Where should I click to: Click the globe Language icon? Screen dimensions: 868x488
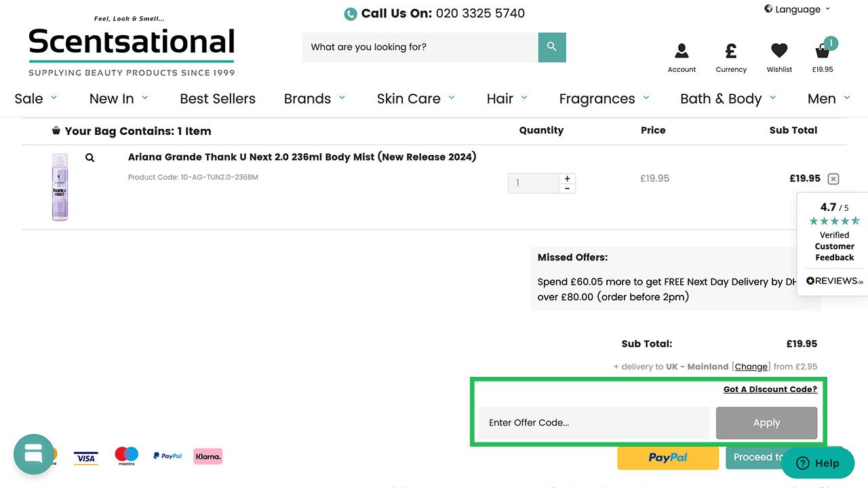click(768, 9)
